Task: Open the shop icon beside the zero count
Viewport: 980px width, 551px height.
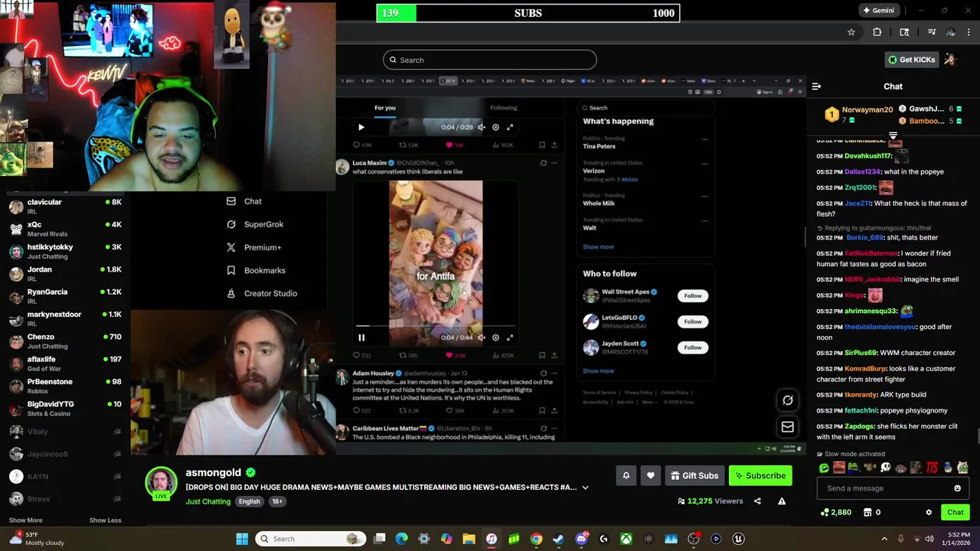Action: (867, 513)
